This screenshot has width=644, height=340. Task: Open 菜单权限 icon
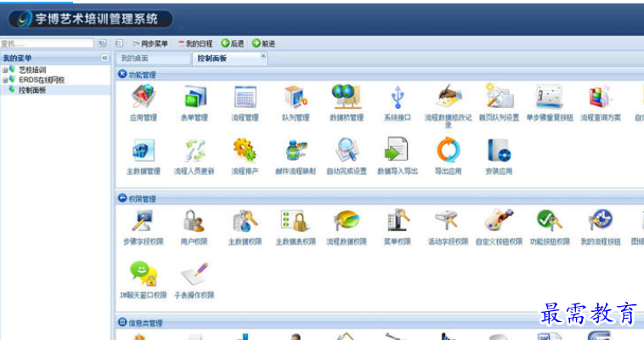pyautogui.click(x=397, y=220)
